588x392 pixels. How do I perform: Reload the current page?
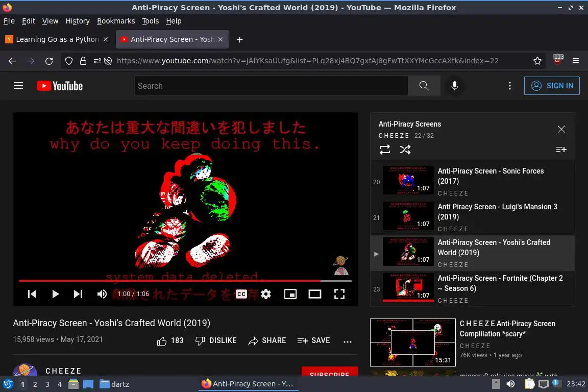click(x=49, y=61)
